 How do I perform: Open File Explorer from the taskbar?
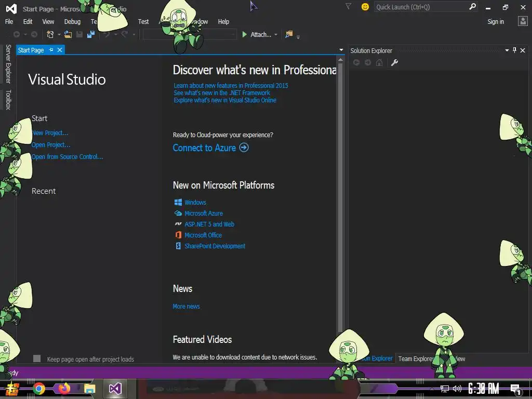click(89, 389)
